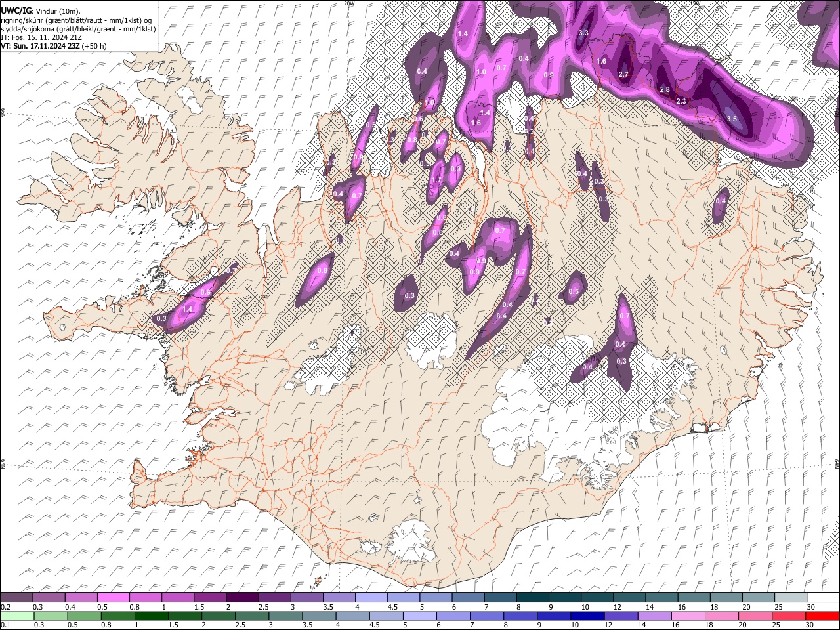Image resolution: width=840 pixels, height=630 pixels.
Task: Click the 3.5 precipitation value on the map
Action: tap(732, 119)
